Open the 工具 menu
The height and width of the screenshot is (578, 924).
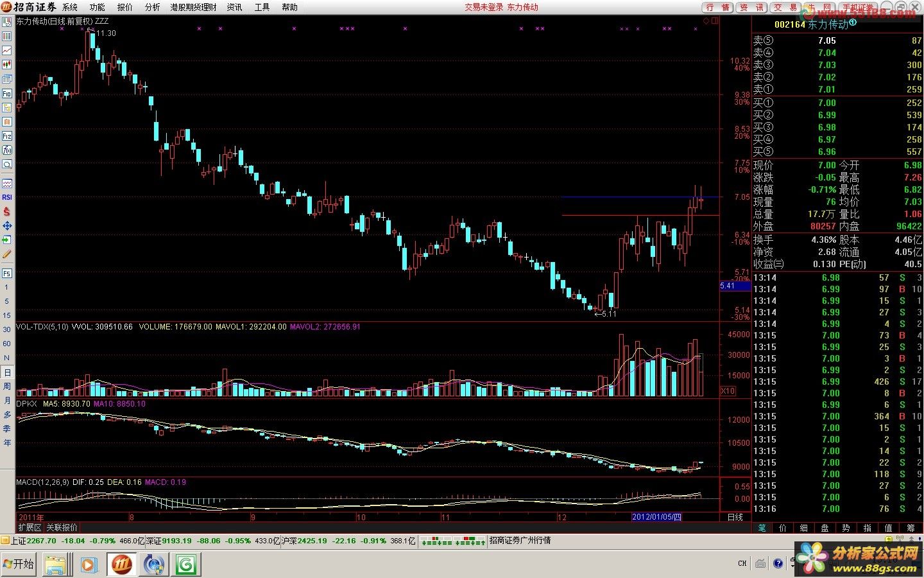coord(262,7)
